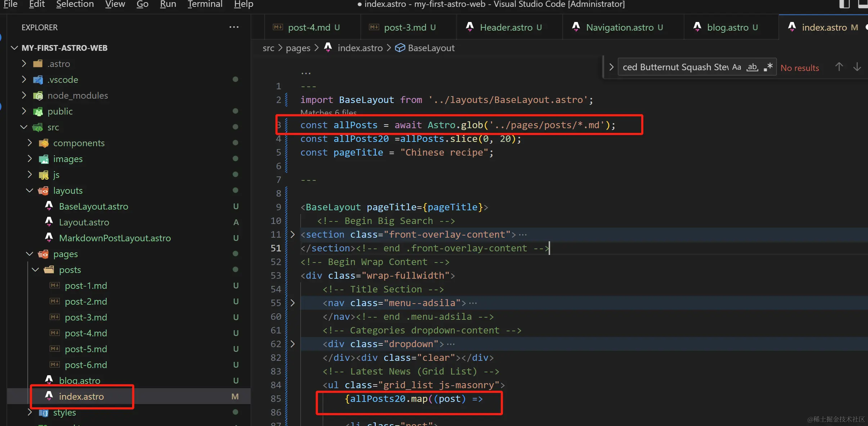
Task: Switch to the Header.astro tab
Action: click(x=506, y=27)
